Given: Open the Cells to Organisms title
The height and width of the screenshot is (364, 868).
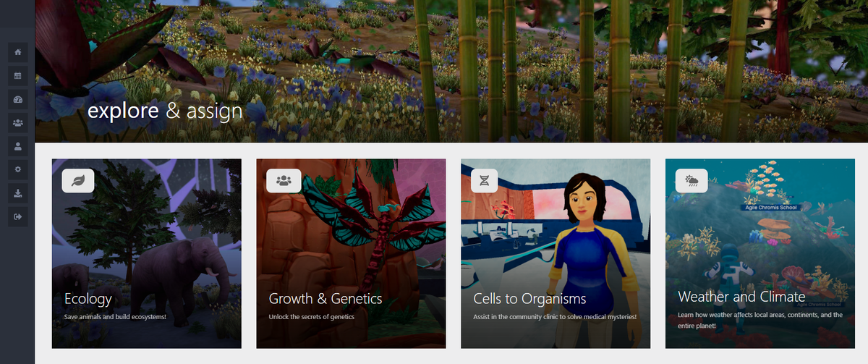Looking at the screenshot, I should click(530, 298).
